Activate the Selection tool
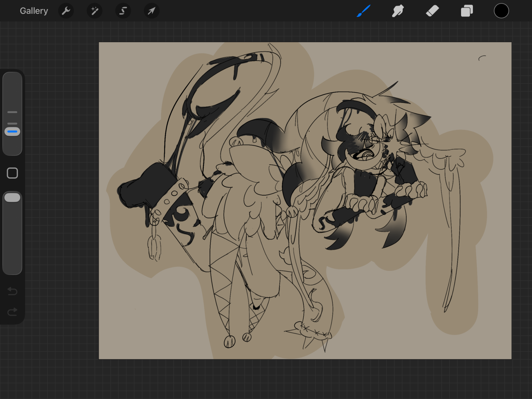 coord(123,11)
